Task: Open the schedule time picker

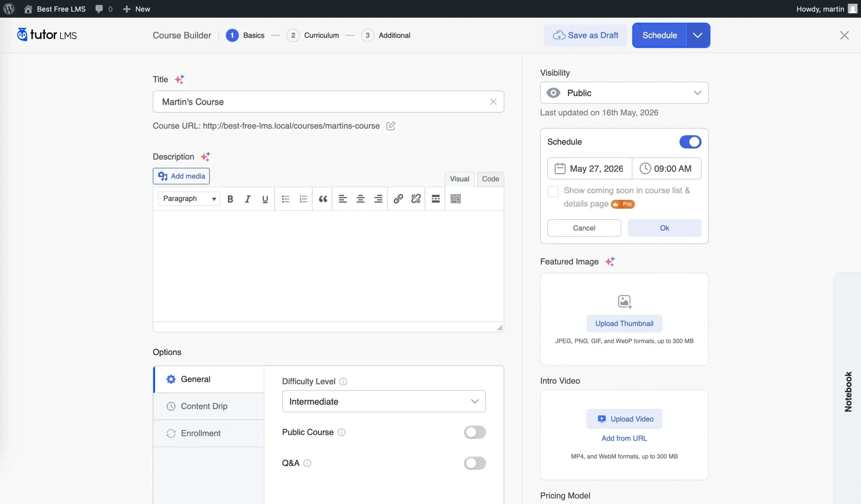Action: [667, 169]
